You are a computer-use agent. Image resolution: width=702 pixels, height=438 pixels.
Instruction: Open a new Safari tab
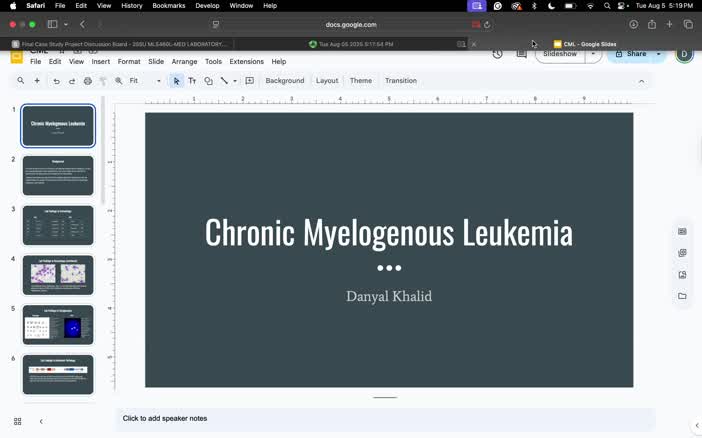click(669, 25)
